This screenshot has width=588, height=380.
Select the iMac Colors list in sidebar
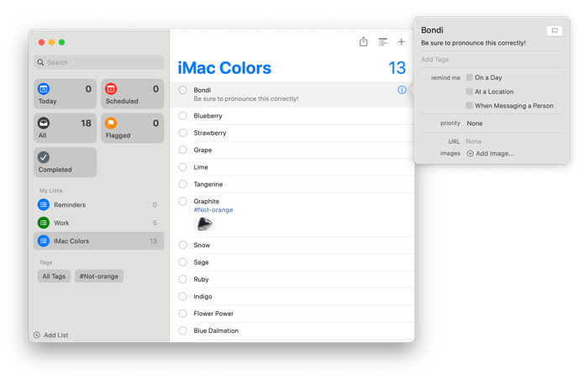tap(98, 240)
